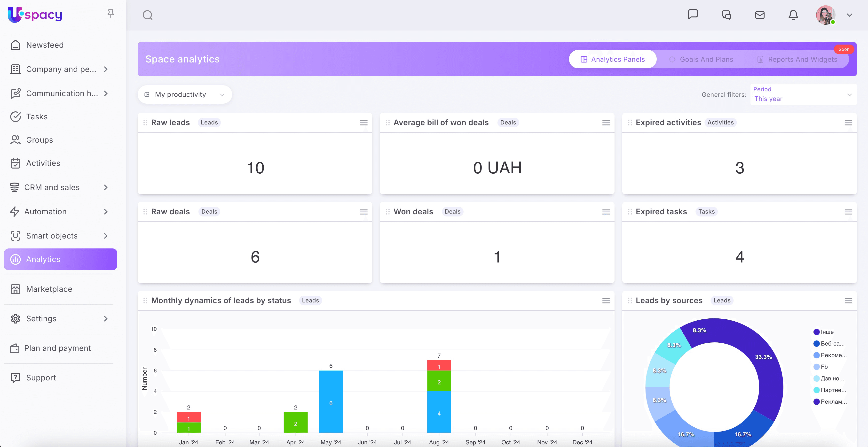Open the mail envelope icon
The height and width of the screenshot is (447, 868).
[760, 15]
